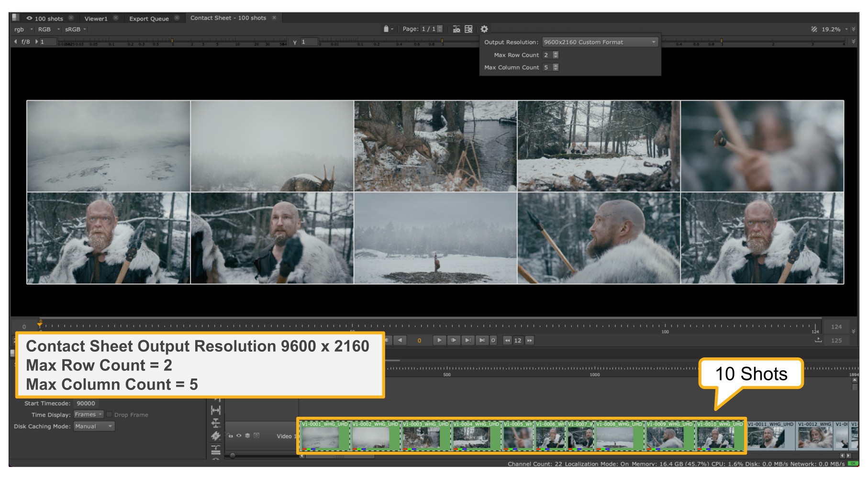868x478 pixels.
Task: Click the sRGB colorspace selector
Action: [x=76, y=29]
